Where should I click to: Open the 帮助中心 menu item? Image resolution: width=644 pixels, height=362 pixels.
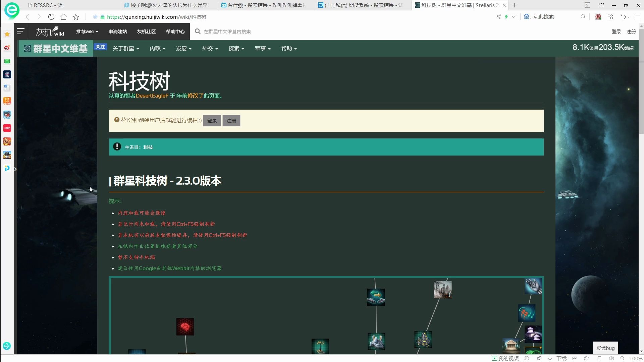point(175,31)
